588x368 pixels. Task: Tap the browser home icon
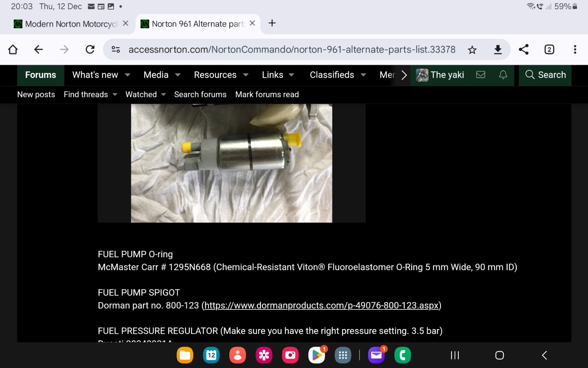click(13, 49)
